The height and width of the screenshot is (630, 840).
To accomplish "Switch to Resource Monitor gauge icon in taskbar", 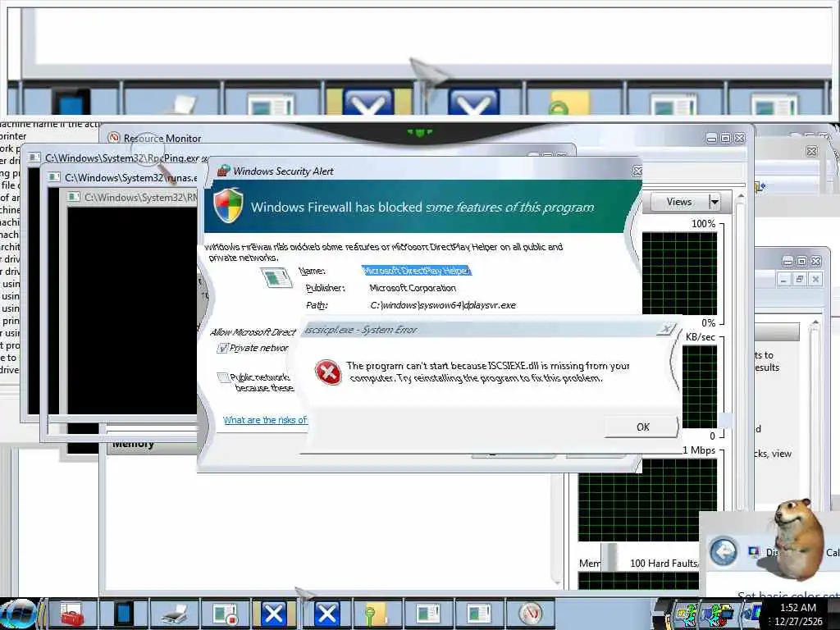I will pos(530,614).
